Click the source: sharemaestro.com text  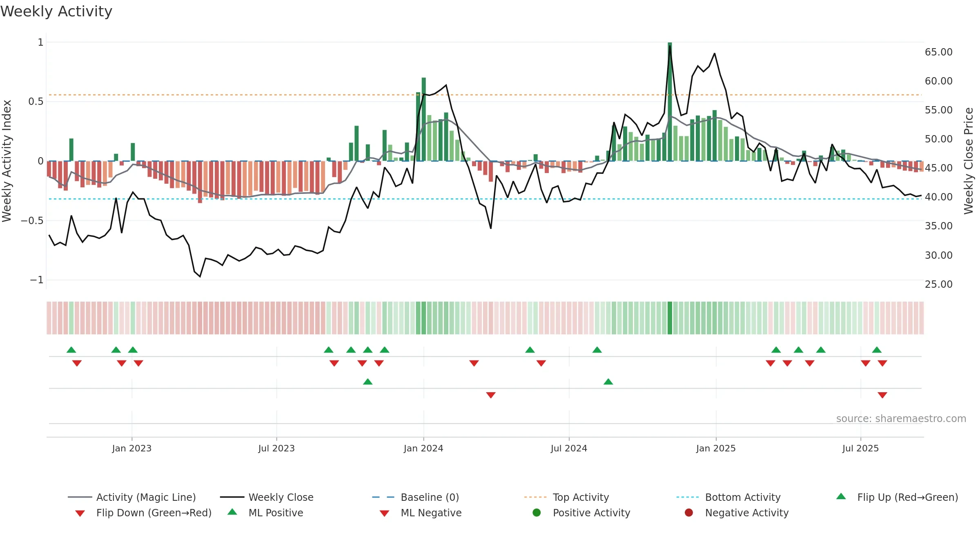(x=901, y=419)
